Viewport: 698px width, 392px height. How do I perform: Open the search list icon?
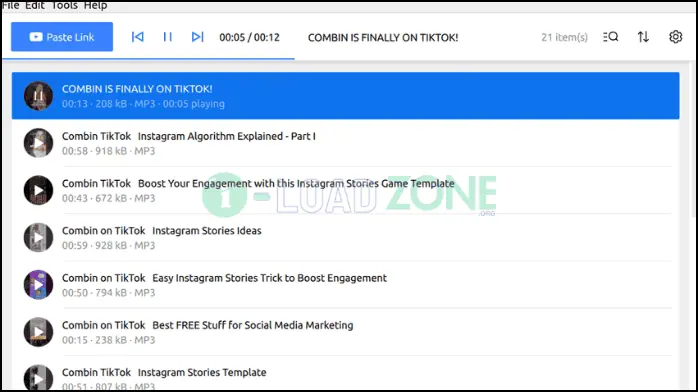[610, 37]
